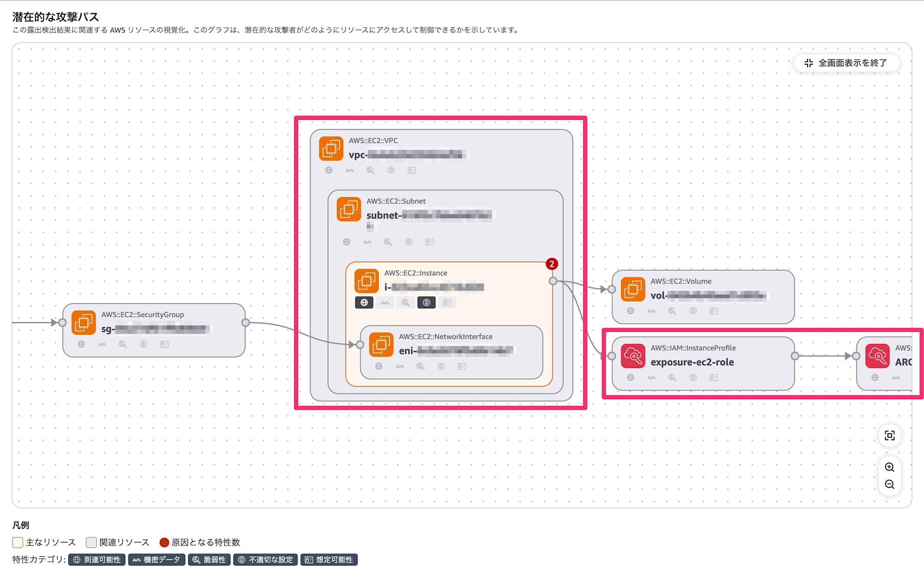Viewport: 924px width, 578px height.
Task: Click the fit-to-view icon
Action: 889,436
